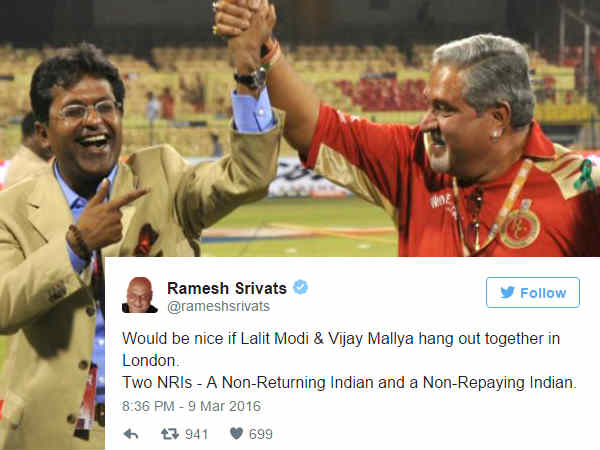The height and width of the screenshot is (450, 600).
Task: Visit the @rameshsrivats handle link
Action: (x=218, y=307)
